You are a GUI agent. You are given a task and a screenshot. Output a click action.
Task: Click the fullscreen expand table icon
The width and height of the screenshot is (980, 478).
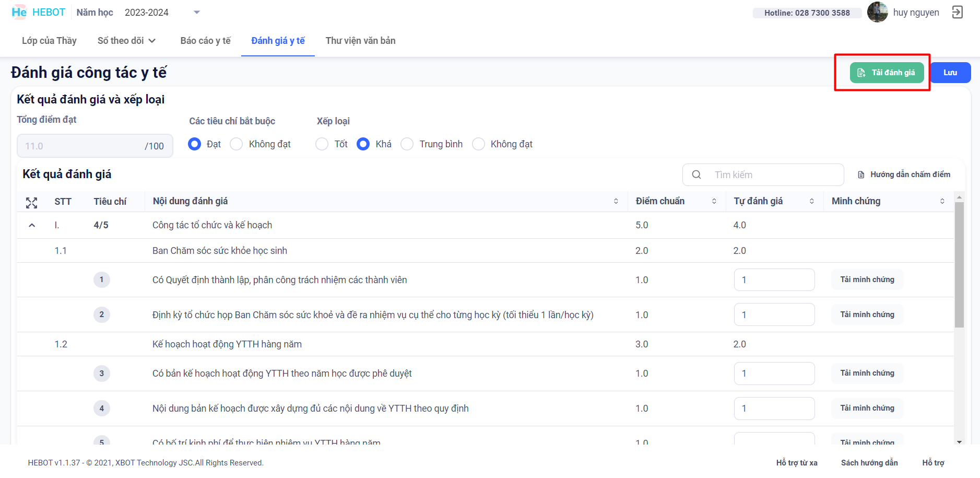32,203
